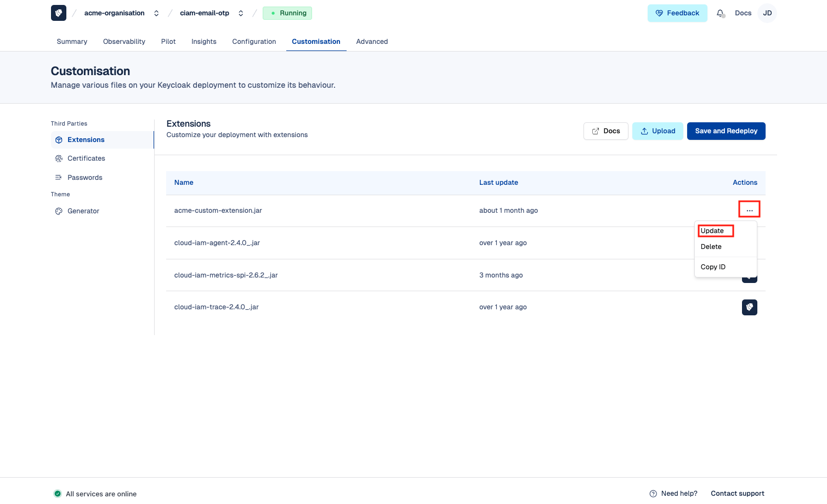Screen dimensions: 827x504
Task: Open Passwords in the sidebar
Action: pyautogui.click(x=85, y=178)
